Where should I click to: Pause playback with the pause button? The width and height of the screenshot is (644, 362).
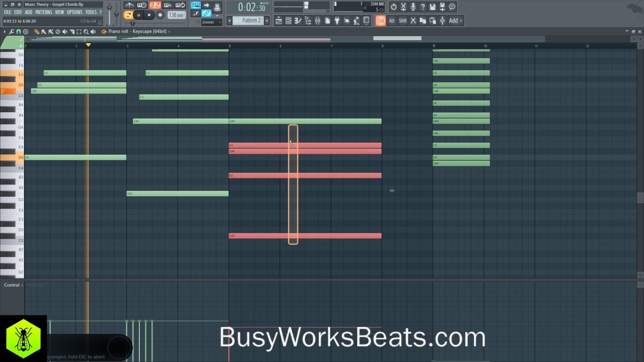138,15
